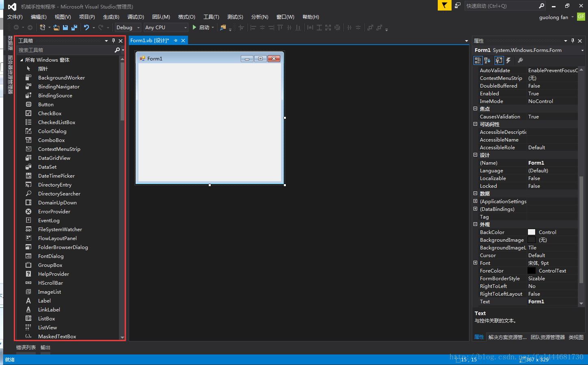Switch to the 解决方案资源管理器 tab

point(507,337)
